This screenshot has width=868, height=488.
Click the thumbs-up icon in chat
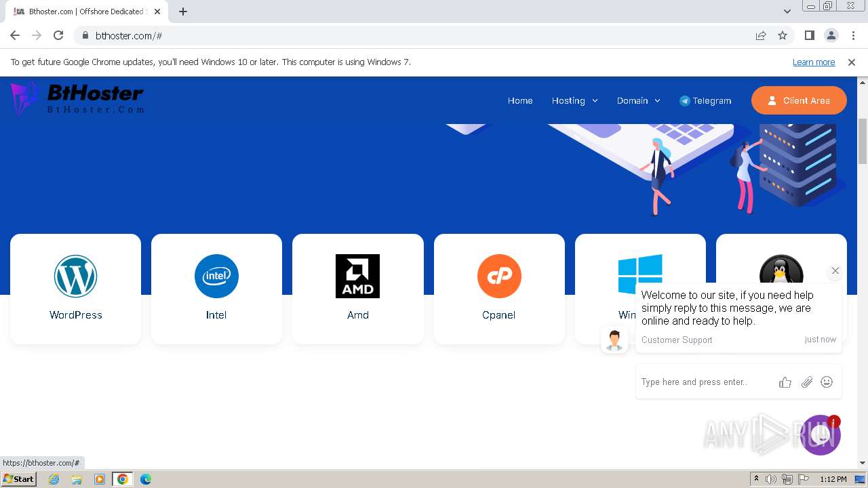(x=785, y=382)
